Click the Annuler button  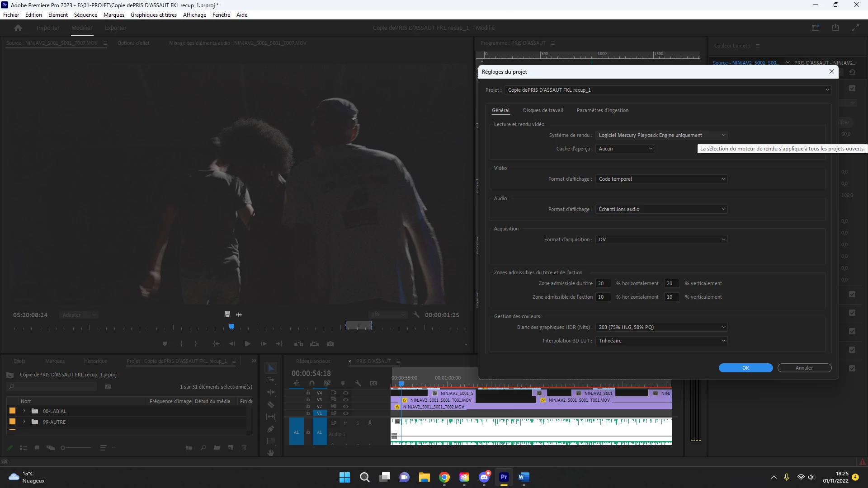point(804,368)
